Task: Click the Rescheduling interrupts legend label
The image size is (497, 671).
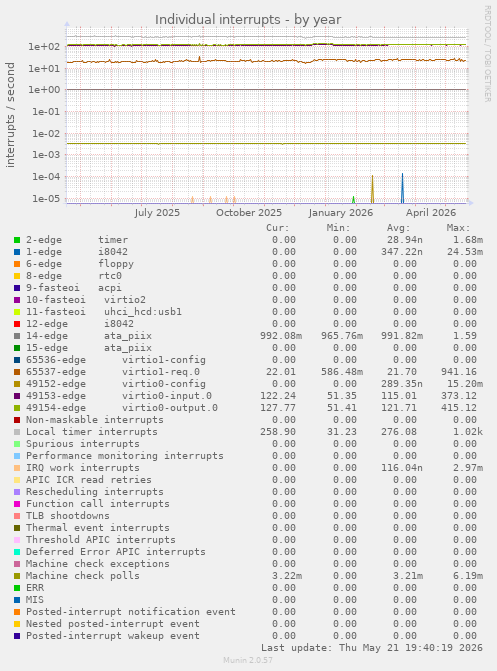Action: click(95, 492)
